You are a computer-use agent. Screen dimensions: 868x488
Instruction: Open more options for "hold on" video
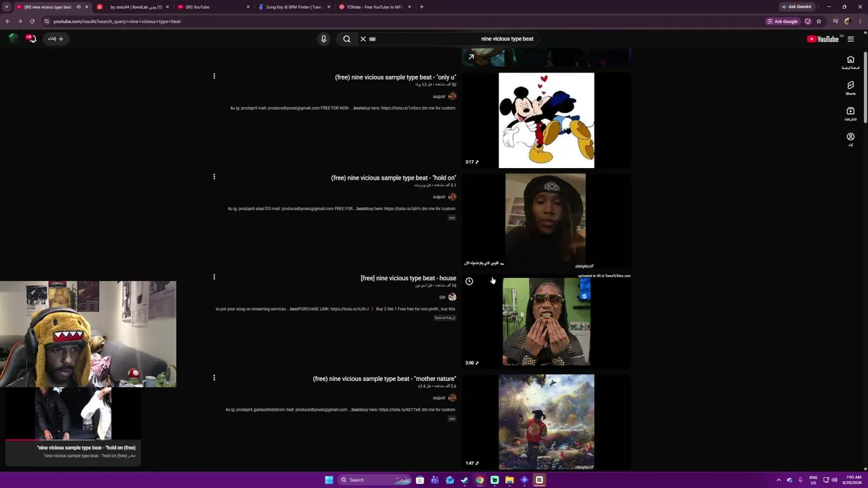tap(214, 177)
